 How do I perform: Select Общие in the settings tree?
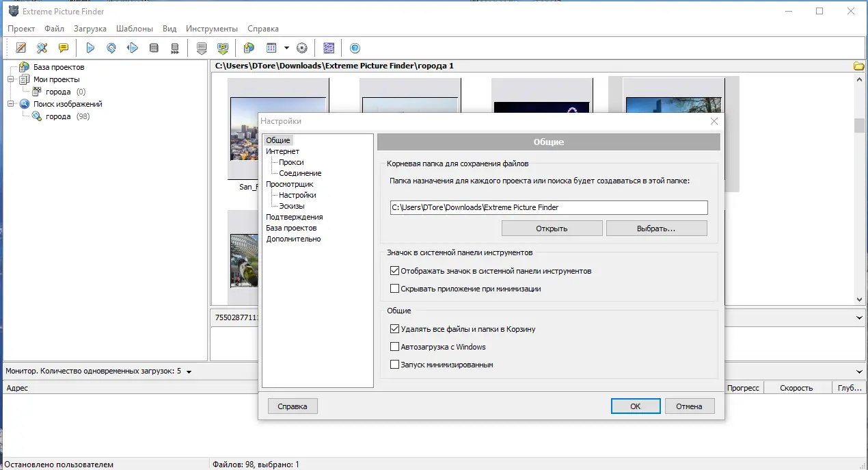tap(278, 140)
